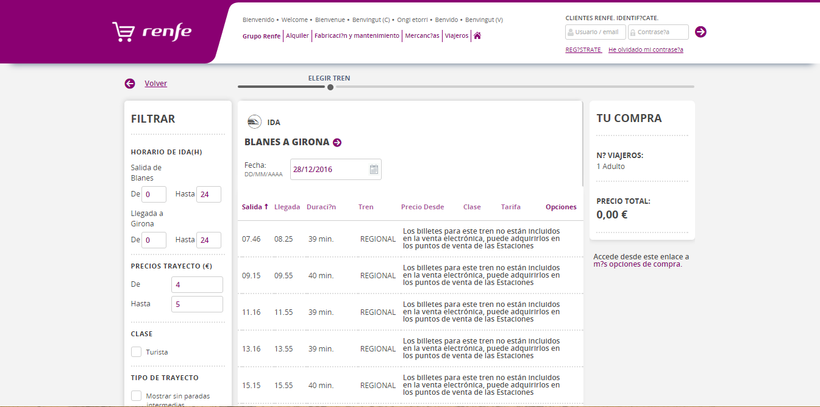820x407 pixels.
Task: Click the Volver link
Action: 156,84
